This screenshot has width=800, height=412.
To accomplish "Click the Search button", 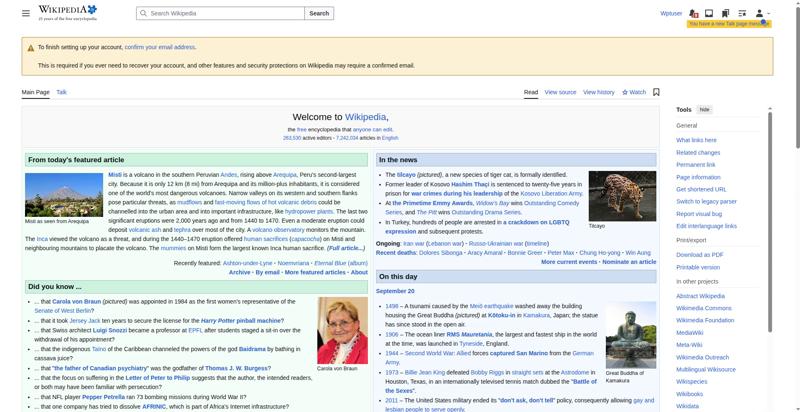I will [319, 13].
